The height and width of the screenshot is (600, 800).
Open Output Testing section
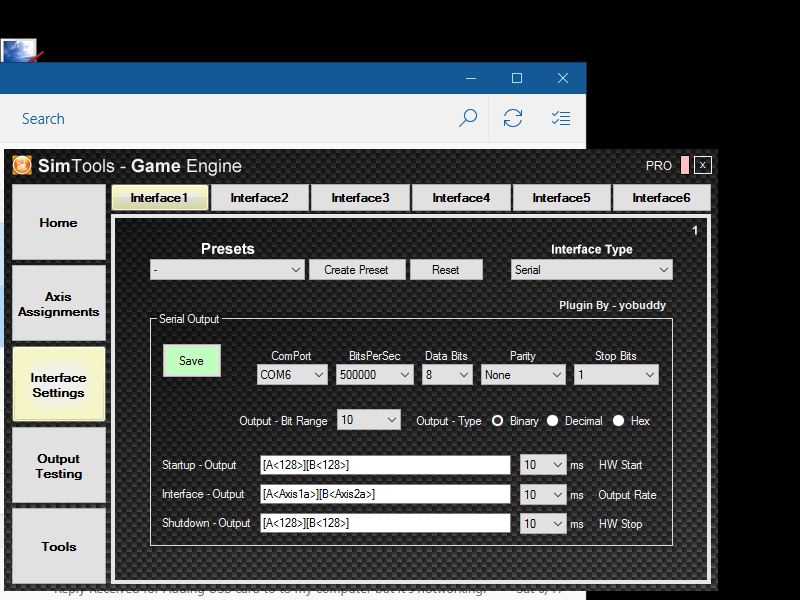coord(59,465)
